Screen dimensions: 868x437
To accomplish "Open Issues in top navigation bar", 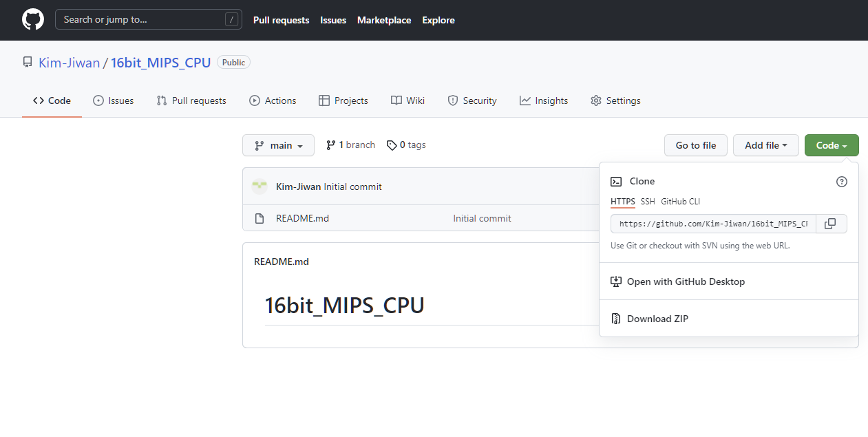I will pos(333,20).
